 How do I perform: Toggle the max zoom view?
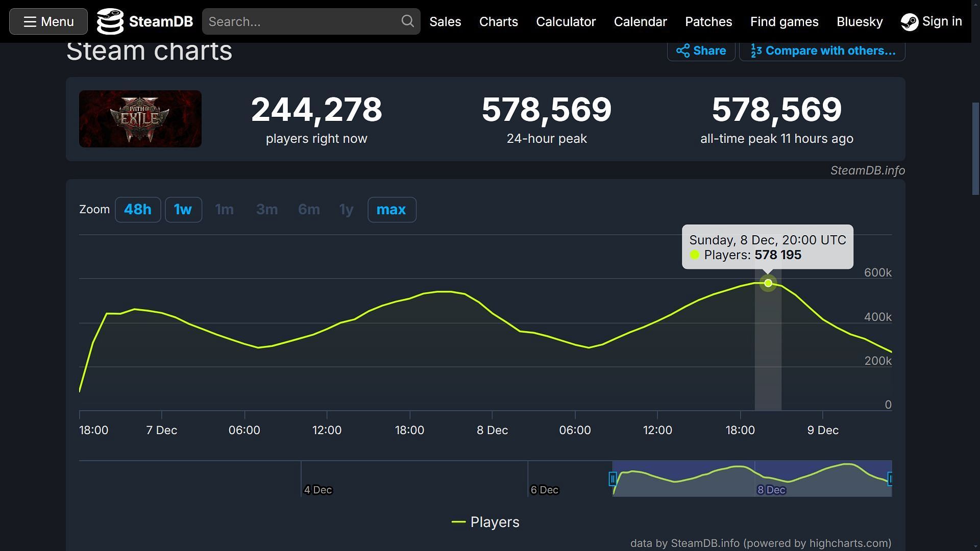click(x=390, y=209)
